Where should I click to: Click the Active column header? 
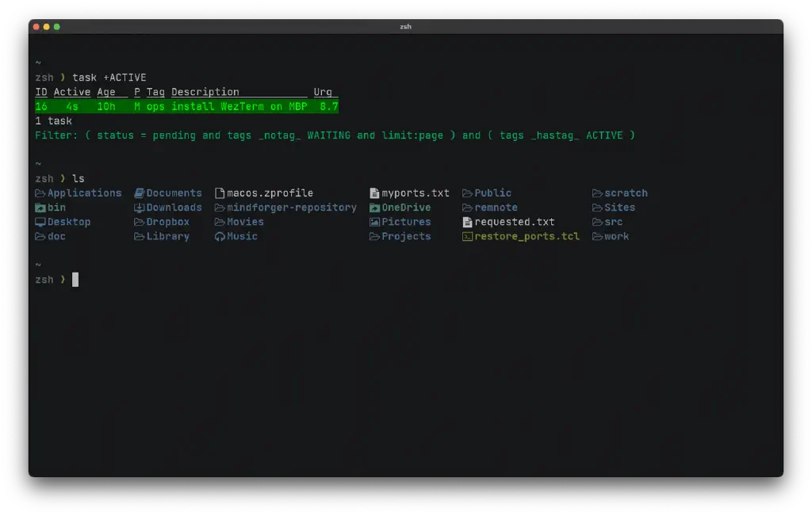pyautogui.click(x=72, y=92)
